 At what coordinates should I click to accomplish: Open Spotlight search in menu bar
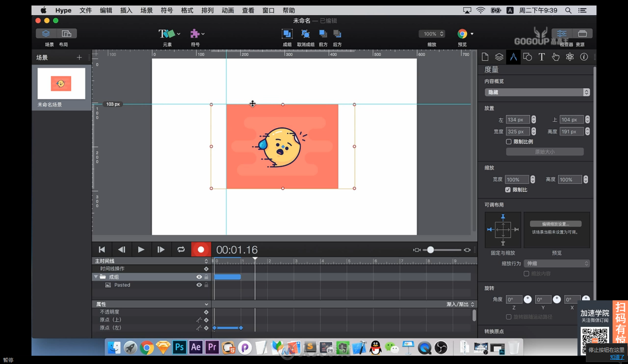568,10
